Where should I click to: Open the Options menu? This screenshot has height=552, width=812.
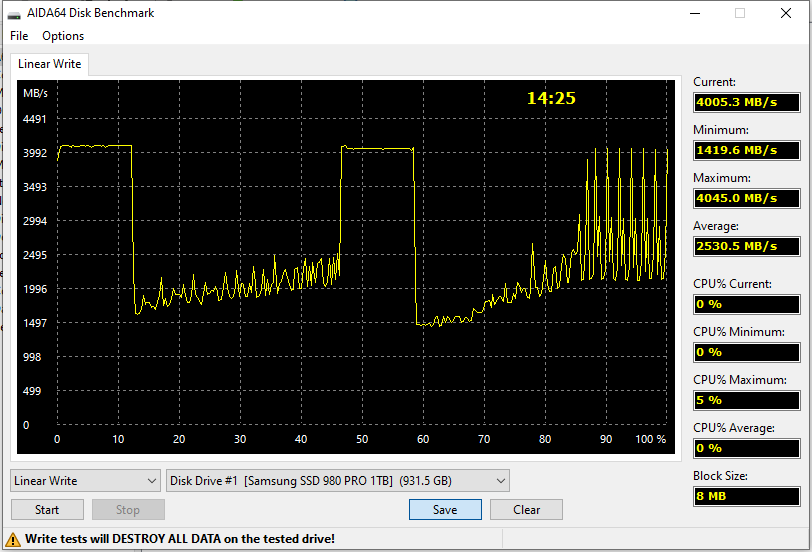coord(63,36)
